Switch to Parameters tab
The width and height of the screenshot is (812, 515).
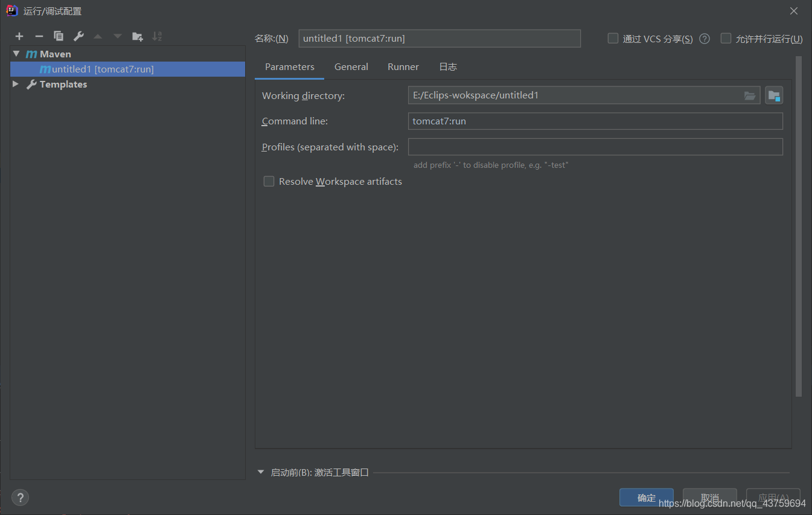coord(290,67)
